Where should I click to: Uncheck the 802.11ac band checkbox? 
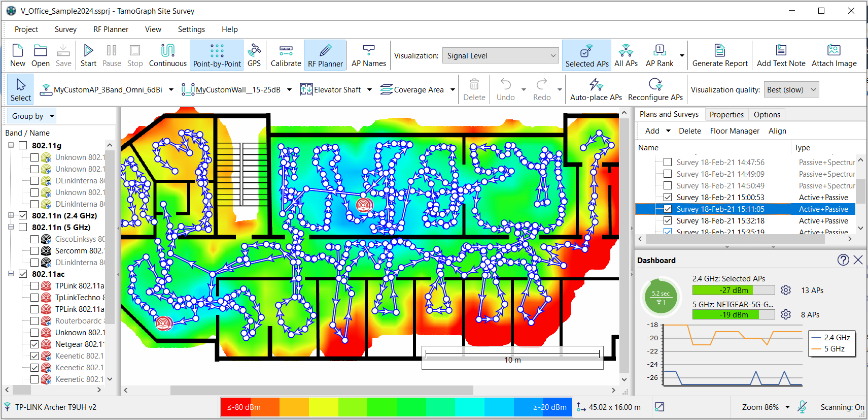pos(23,274)
